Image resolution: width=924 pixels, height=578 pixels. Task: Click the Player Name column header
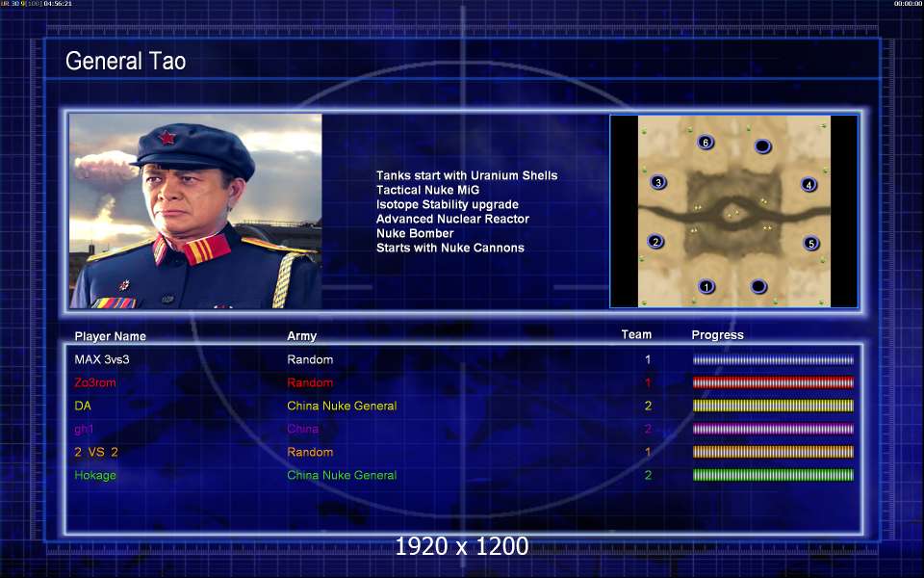[x=110, y=336]
